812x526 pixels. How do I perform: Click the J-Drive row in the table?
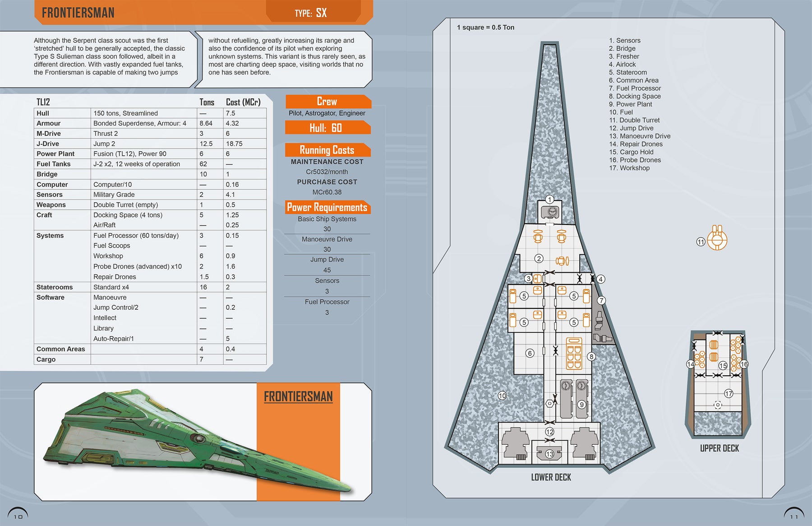[x=150, y=144]
